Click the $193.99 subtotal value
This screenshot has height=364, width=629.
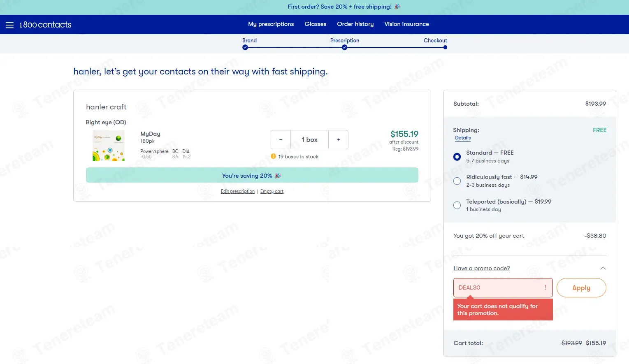coord(596,104)
